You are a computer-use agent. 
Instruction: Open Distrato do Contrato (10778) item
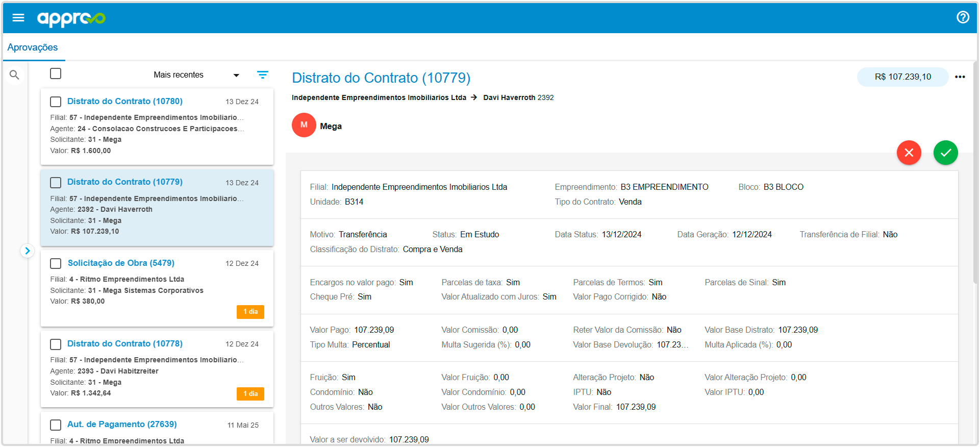click(125, 343)
